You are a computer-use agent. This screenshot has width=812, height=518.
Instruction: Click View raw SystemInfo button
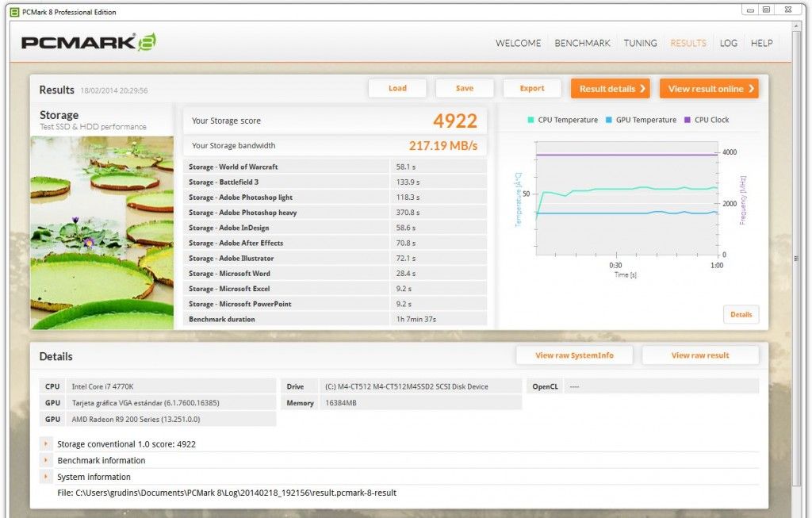574,355
